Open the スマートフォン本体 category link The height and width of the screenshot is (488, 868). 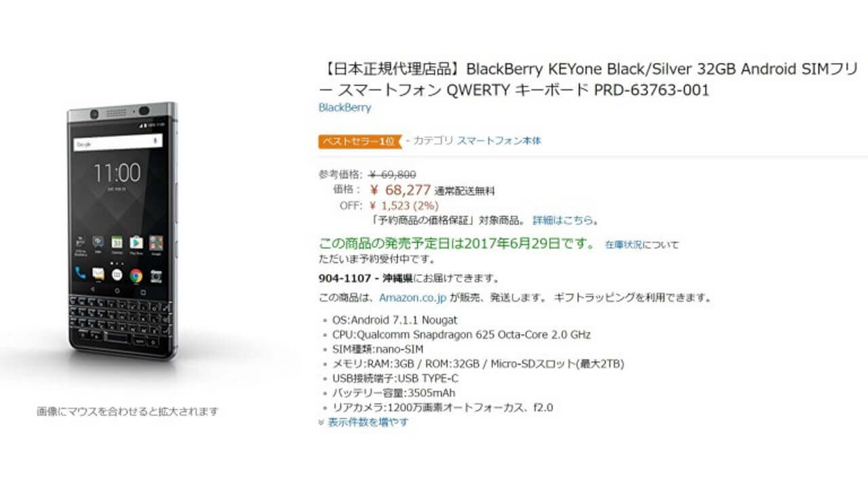pyautogui.click(x=499, y=141)
